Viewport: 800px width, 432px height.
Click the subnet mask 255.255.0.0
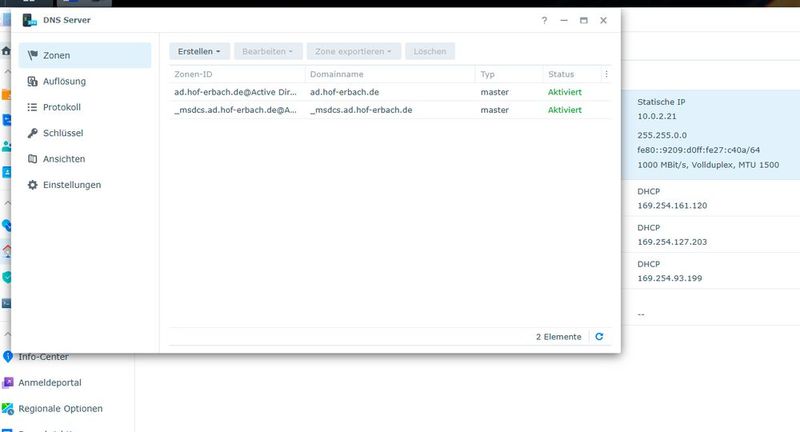[662, 136]
